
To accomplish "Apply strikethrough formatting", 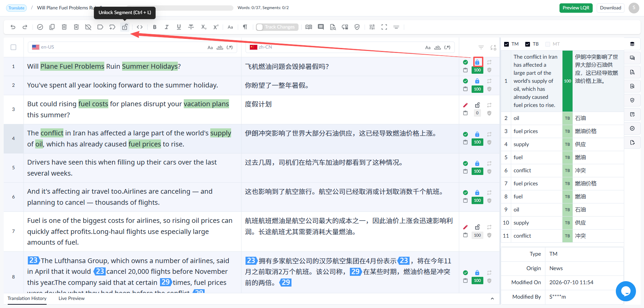I will pos(191,27).
